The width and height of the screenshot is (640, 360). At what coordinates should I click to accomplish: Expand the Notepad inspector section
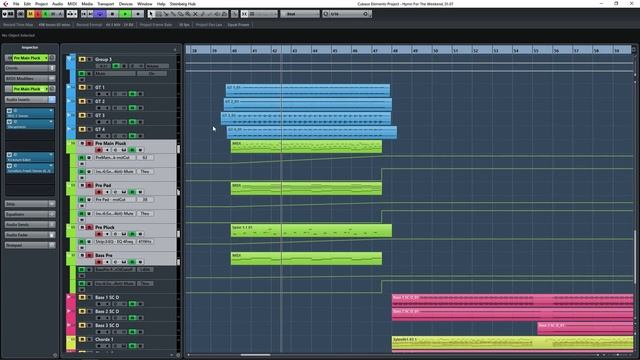pos(30,245)
